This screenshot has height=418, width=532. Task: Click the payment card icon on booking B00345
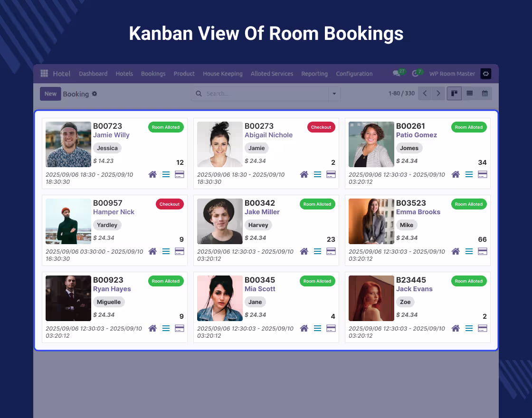[331, 328]
